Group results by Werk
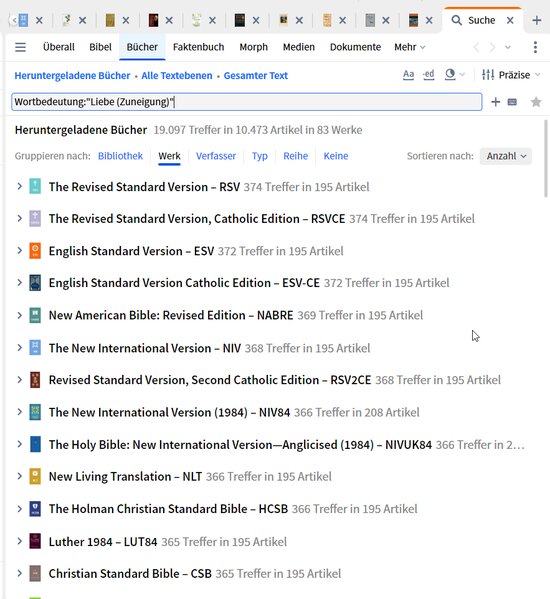Viewport: 550px width, 599px height. (x=169, y=156)
